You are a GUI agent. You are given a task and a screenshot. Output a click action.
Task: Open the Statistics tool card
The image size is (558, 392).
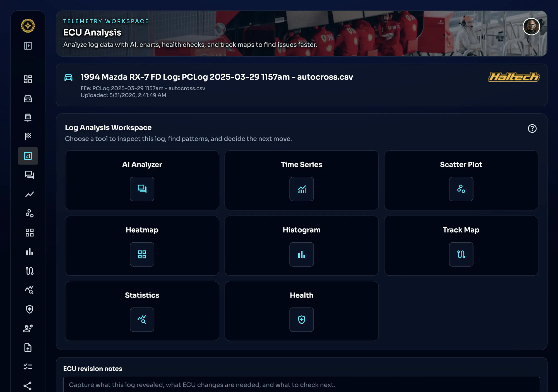point(142,311)
